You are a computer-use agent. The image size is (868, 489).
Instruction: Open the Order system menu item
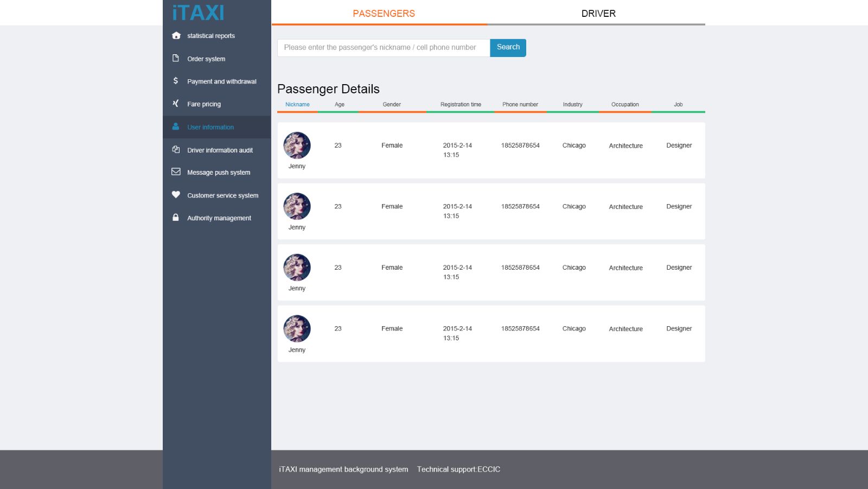[x=206, y=59]
